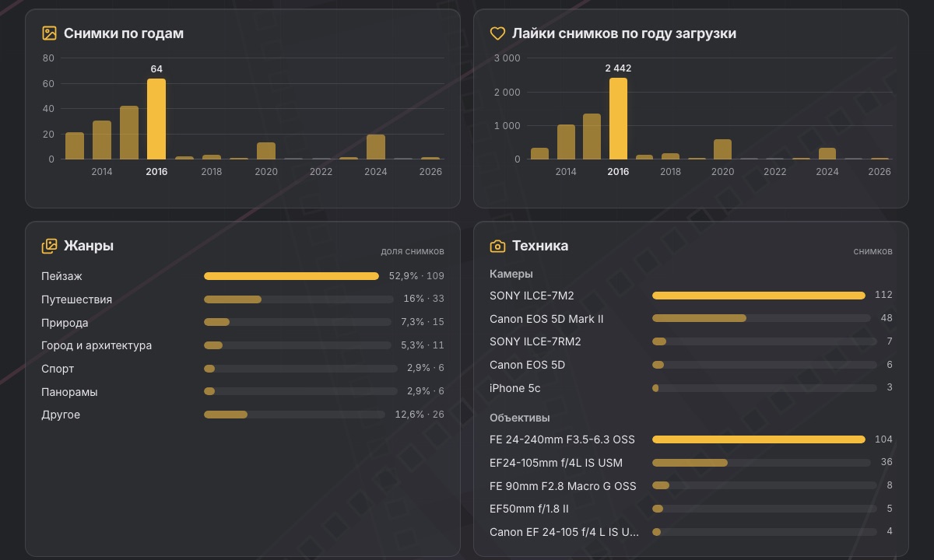The image size is (934, 560).
Task: Click the "EF50mm f/1.8 II" lens name
Action: (529, 509)
